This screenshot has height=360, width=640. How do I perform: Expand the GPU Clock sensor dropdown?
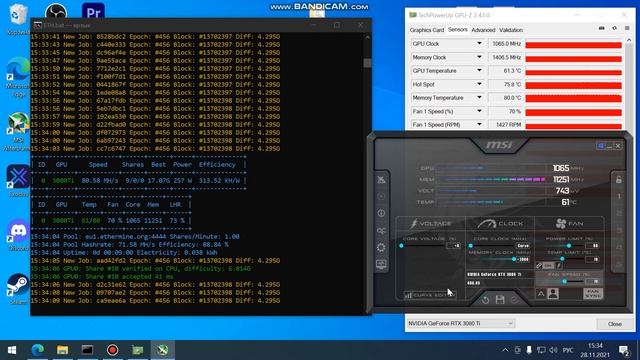(479, 43)
